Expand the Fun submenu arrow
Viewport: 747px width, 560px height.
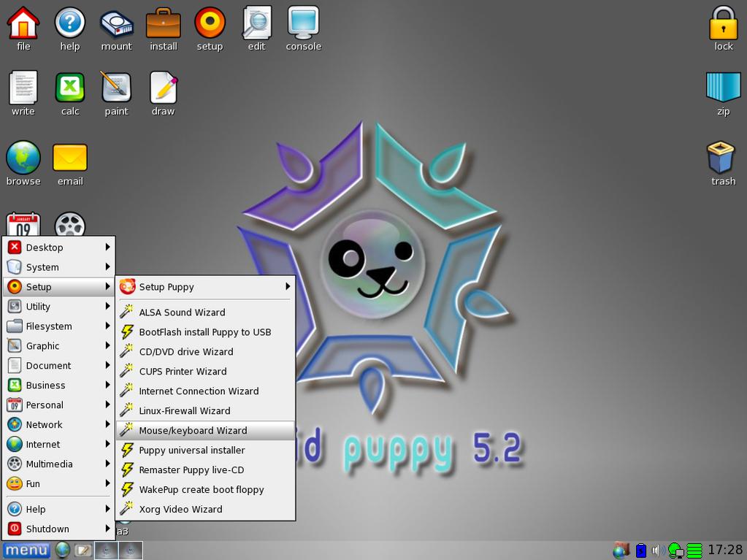(107, 483)
